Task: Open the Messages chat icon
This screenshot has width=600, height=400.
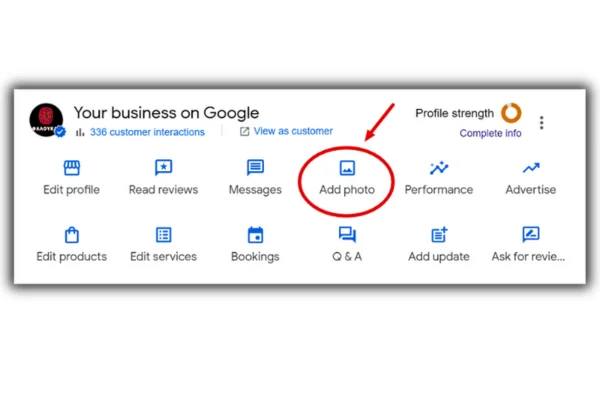Action: tap(255, 168)
